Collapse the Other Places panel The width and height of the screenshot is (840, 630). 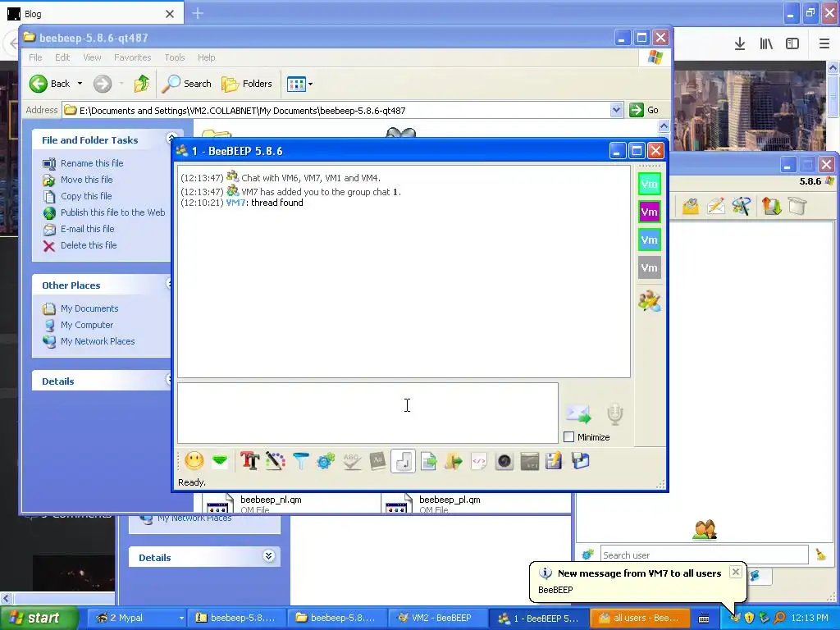(x=169, y=284)
